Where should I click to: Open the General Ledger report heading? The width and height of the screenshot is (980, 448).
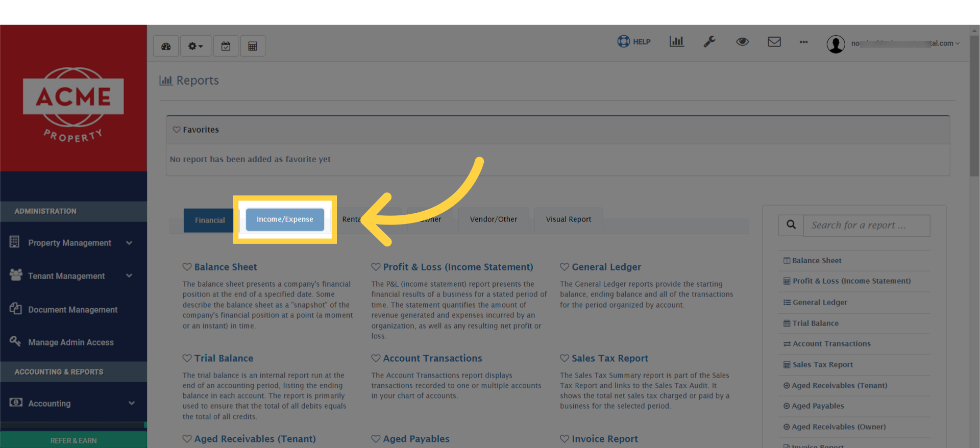click(x=606, y=267)
